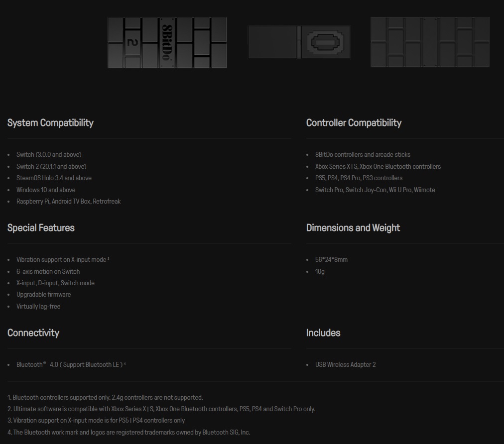504x444 pixels.
Task: Click the System Compatibility heading
Action: pyautogui.click(x=50, y=123)
